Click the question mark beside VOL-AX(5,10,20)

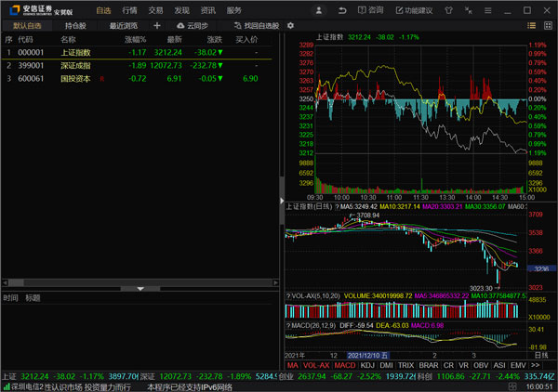288,296
